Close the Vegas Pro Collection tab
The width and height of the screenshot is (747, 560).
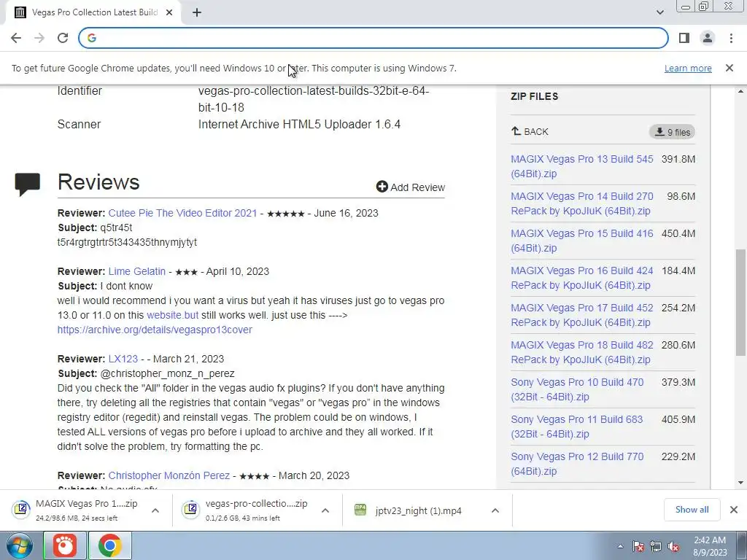coord(169,12)
